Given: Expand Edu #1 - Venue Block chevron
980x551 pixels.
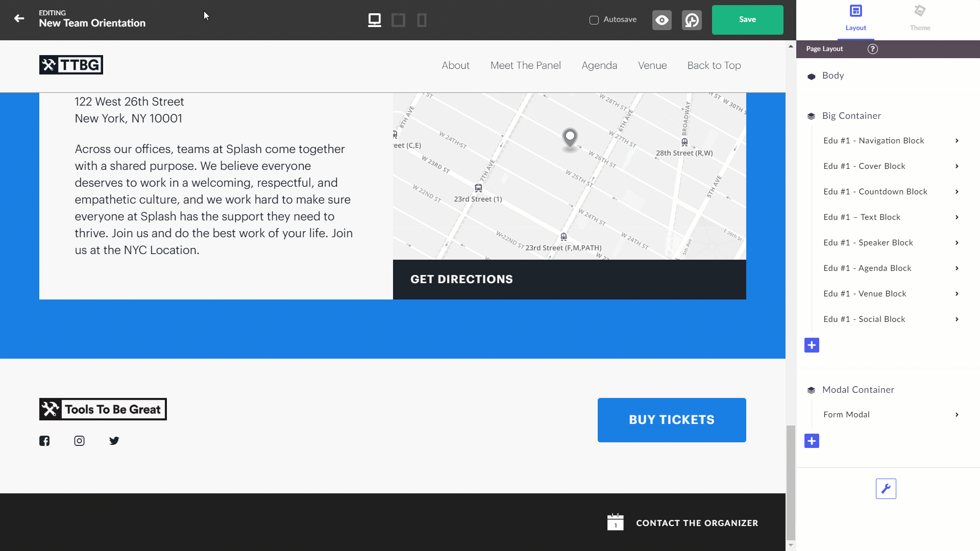Looking at the screenshot, I should (x=957, y=294).
